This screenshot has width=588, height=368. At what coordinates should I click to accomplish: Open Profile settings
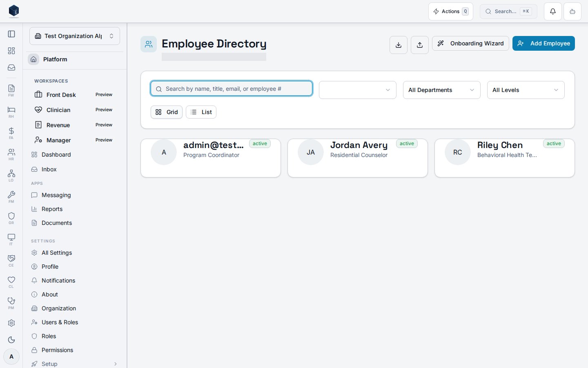(75, 267)
